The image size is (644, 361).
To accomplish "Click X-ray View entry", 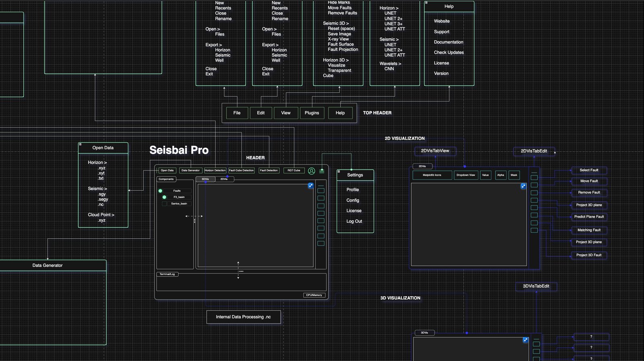I will [338, 39].
